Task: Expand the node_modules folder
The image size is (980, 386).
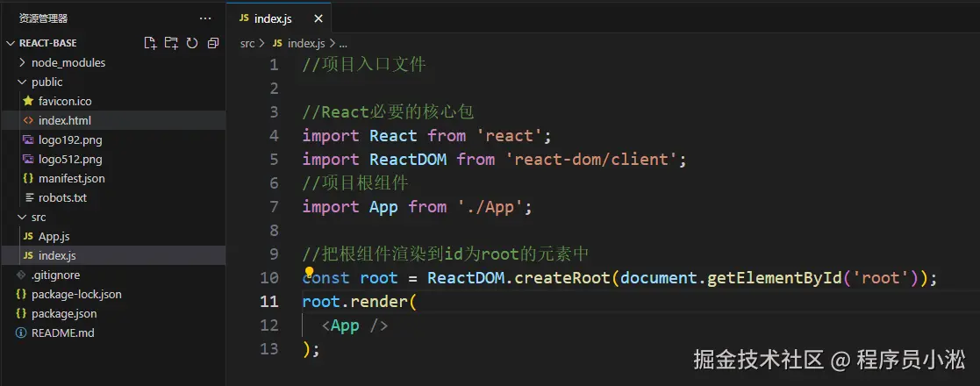Action: tap(23, 62)
